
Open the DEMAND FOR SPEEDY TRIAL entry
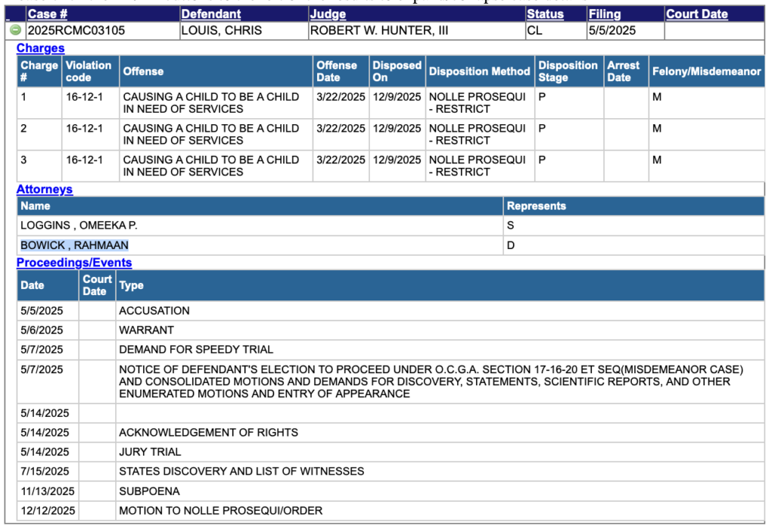point(196,350)
